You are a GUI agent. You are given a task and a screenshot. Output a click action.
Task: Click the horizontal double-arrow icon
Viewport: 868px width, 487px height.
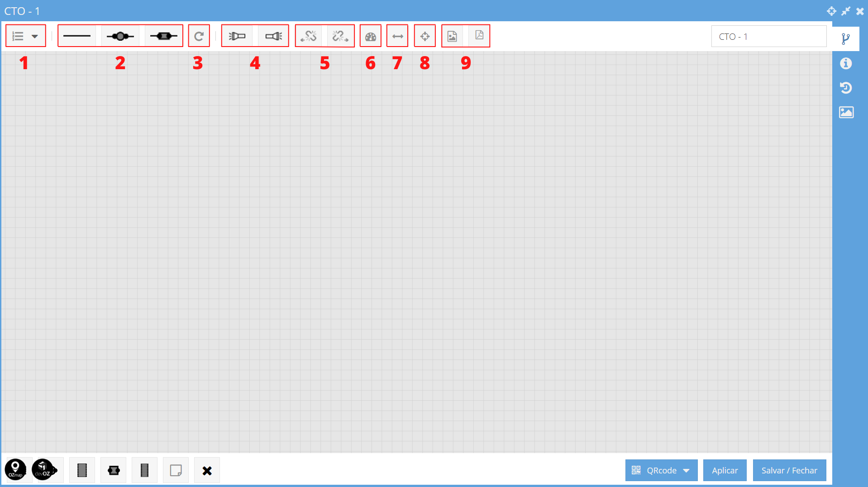tap(397, 36)
